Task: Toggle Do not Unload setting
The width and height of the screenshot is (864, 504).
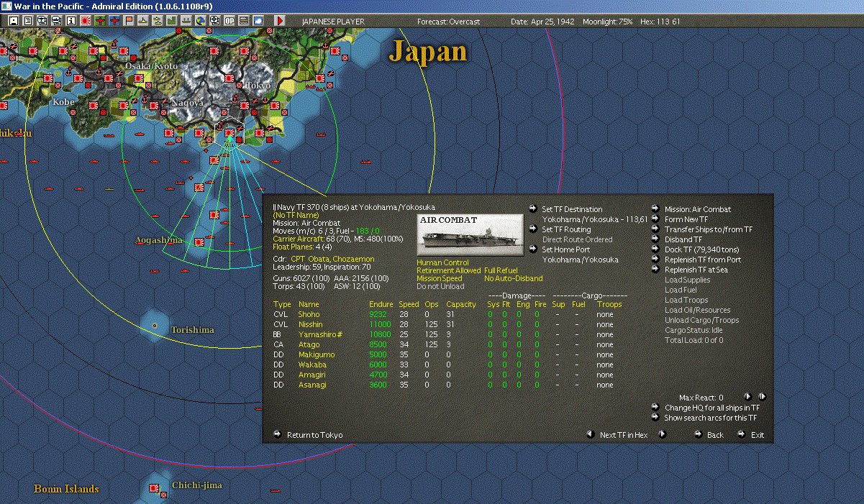Action: click(440, 286)
